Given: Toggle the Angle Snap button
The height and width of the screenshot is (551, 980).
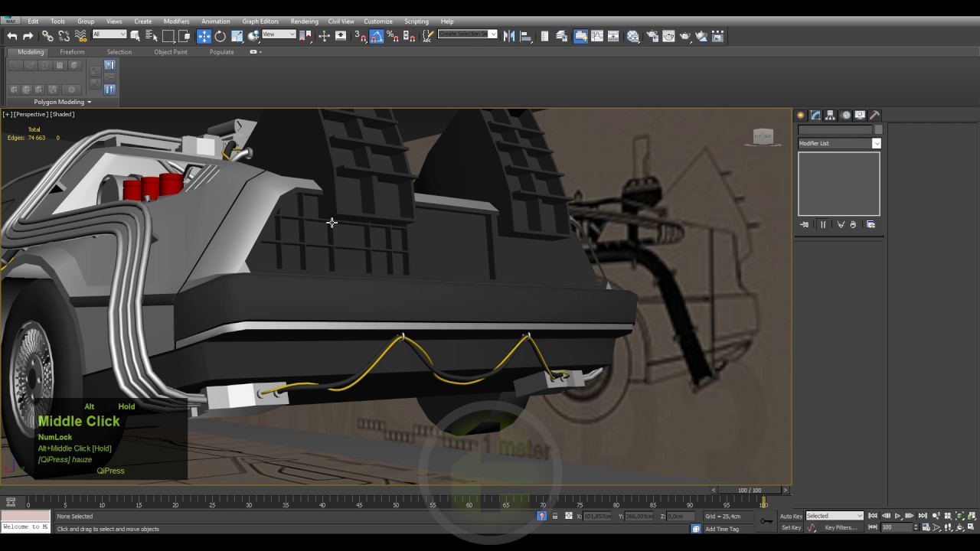Looking at the screenshot, I should click(x=377, y=36).
